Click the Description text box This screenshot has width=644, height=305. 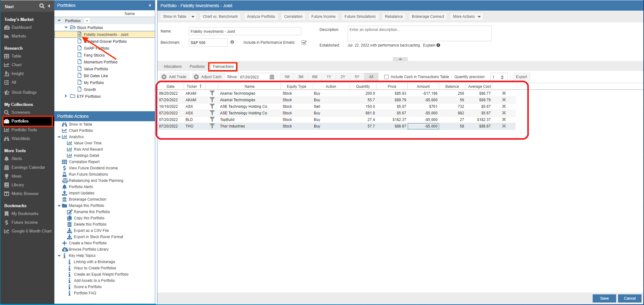pyautogui.click(x=419, y=33)
